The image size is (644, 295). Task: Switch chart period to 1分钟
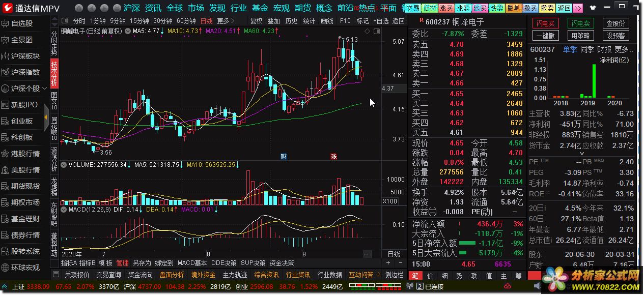(98, 21)
